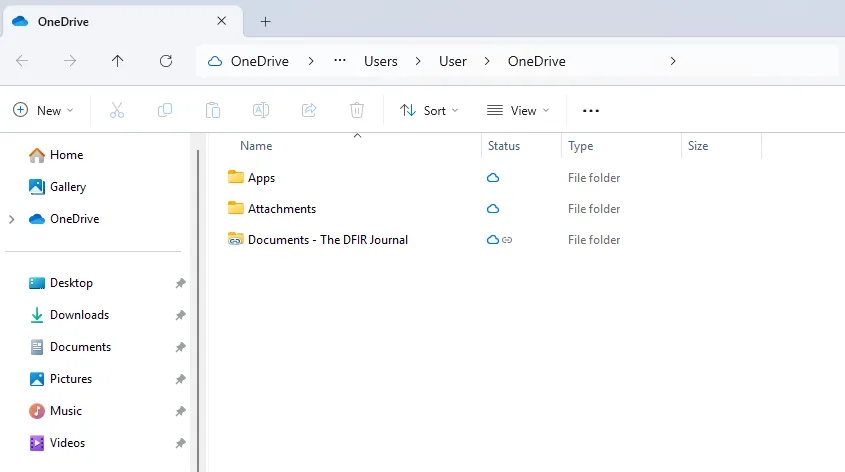Screen dimensions: 845x472
Task: Open Home in the sidebar
Action: pyautogui.click(x=56, y=155)
